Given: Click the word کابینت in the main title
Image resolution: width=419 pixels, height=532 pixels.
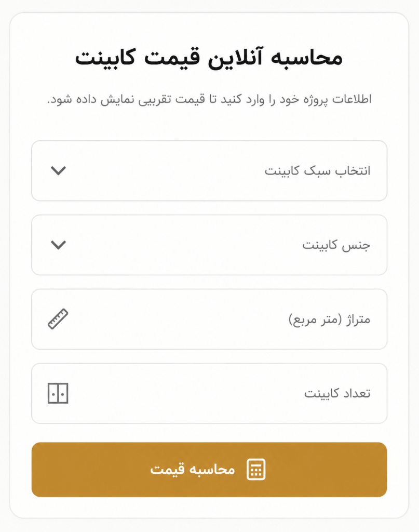Looking at the screenshot, I should point(105,58).
